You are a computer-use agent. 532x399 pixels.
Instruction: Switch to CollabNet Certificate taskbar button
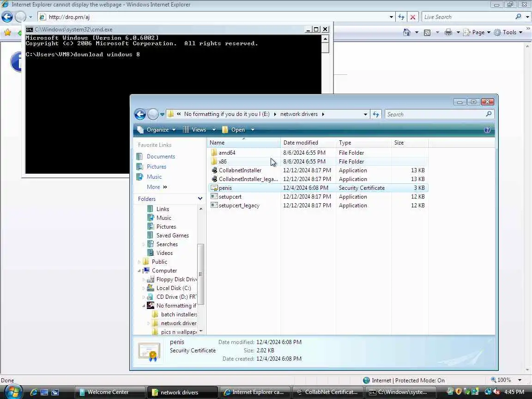tap(328, 392)
